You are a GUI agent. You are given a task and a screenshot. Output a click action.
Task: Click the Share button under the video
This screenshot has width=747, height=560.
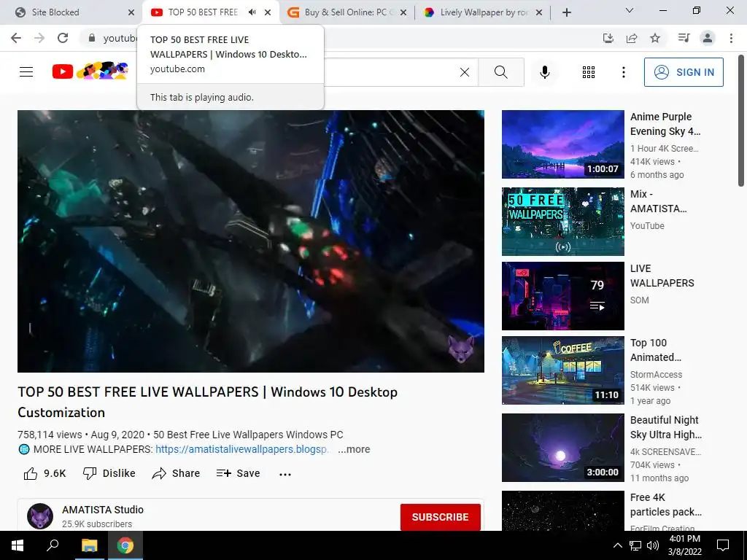click(176, 473)
